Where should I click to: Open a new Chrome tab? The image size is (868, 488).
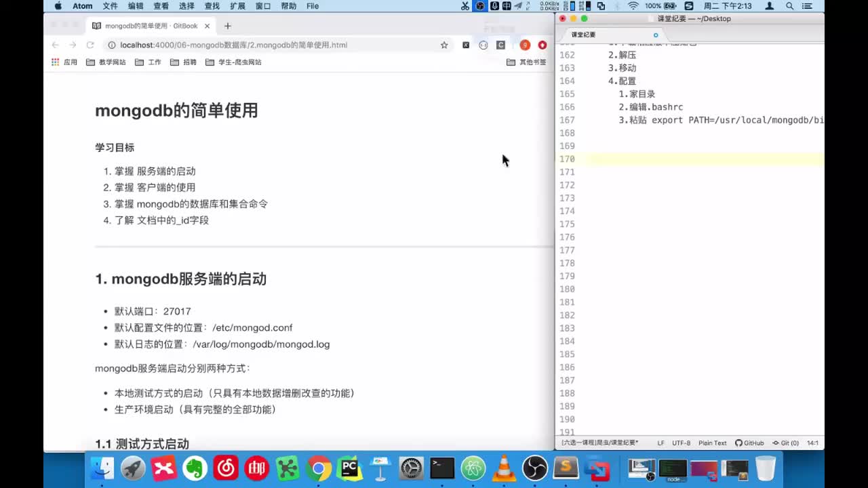pyautogui.click(x=228, y=26)
